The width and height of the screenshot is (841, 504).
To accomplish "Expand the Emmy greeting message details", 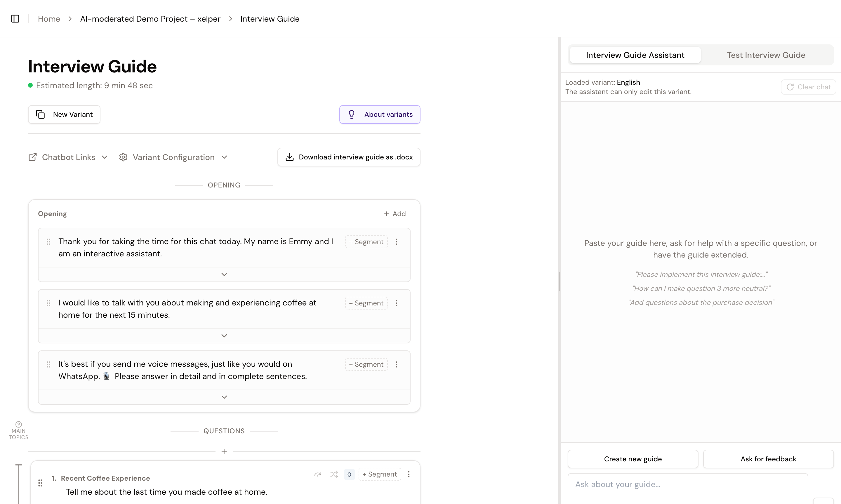I will click(x=224, y=274).
